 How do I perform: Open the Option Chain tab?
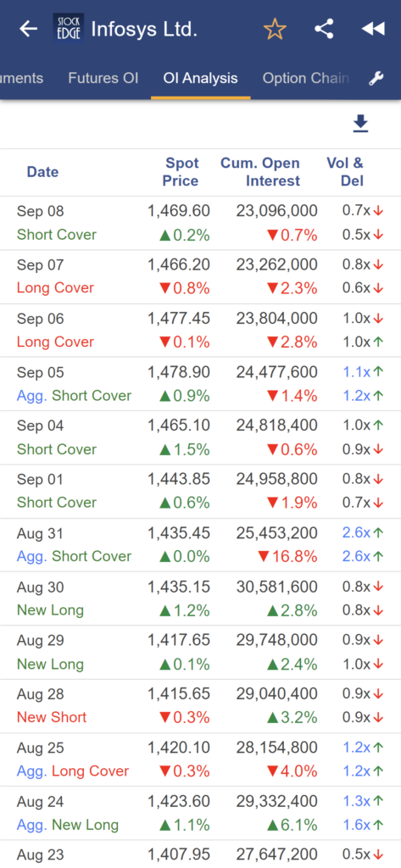(x=306, y=78)
